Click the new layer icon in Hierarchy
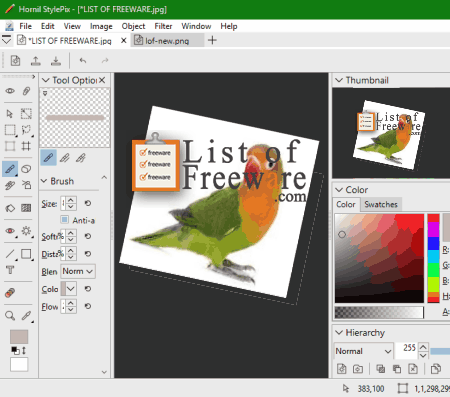Screen dimensions: 450x397 pyautogui.click(x=342, y=369)
